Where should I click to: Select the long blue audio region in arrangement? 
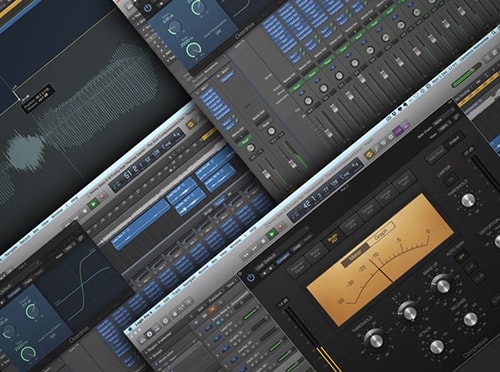pos(141,225)
